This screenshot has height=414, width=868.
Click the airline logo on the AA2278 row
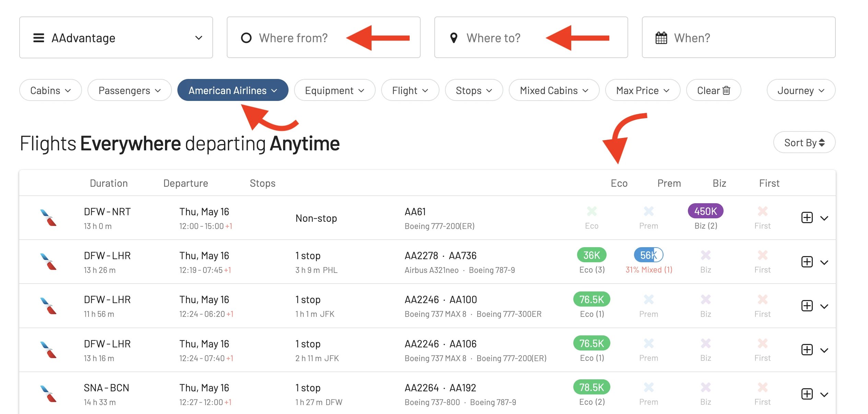click(x=48, y=262)
